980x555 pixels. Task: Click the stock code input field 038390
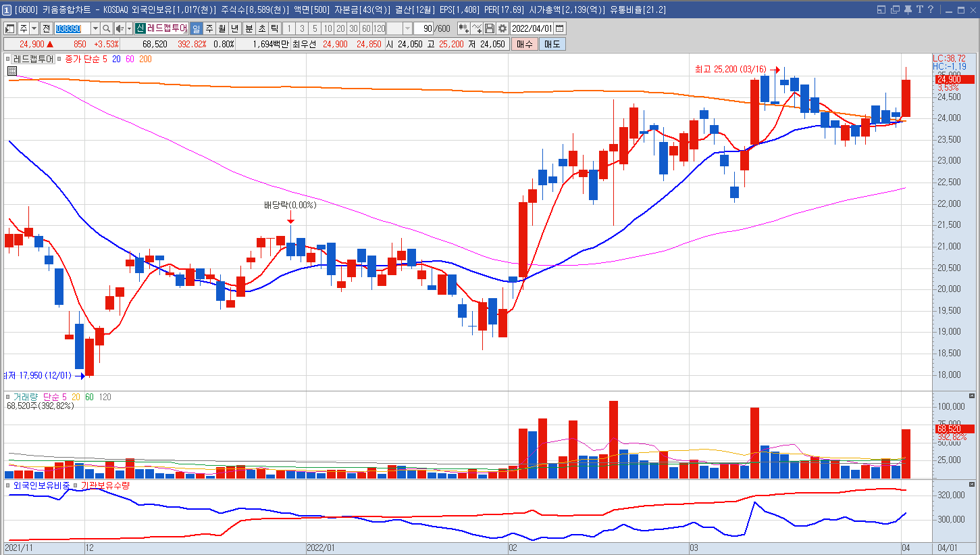coord(72,28)
